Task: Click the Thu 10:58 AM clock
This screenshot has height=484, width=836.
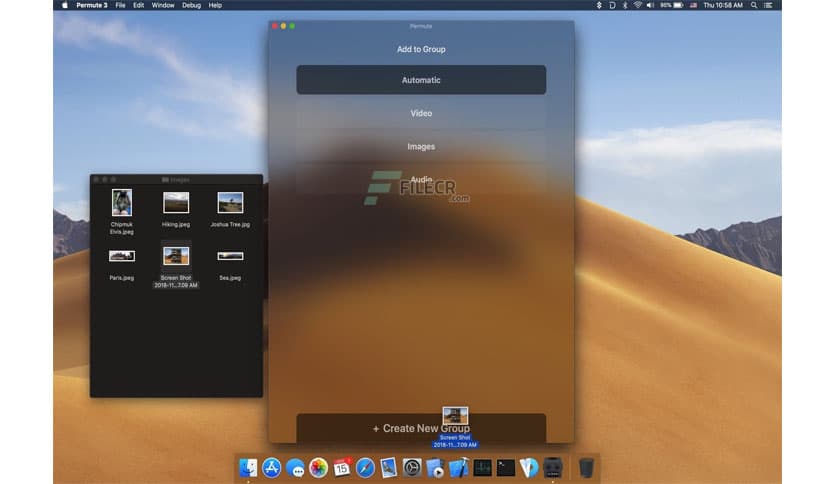Action: [x=722, y=5]
